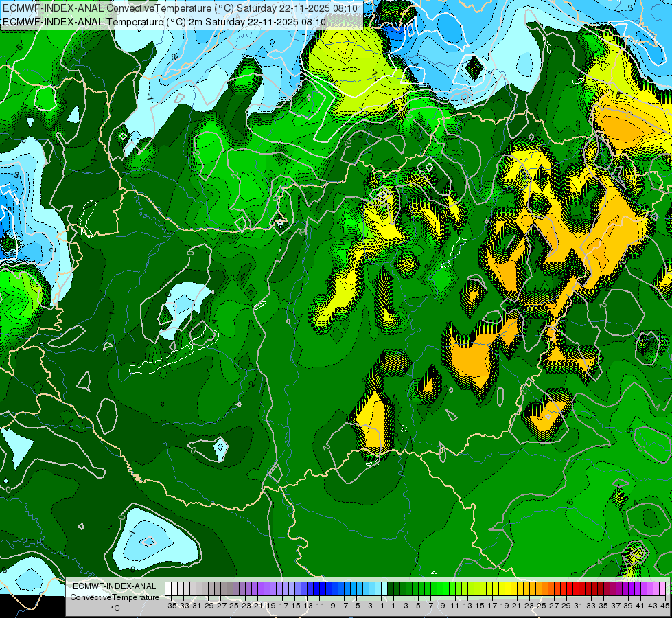Pick the pale cyan swatch above legend value -1
This screenshot has width=672, height=618.
click(384, 588)
